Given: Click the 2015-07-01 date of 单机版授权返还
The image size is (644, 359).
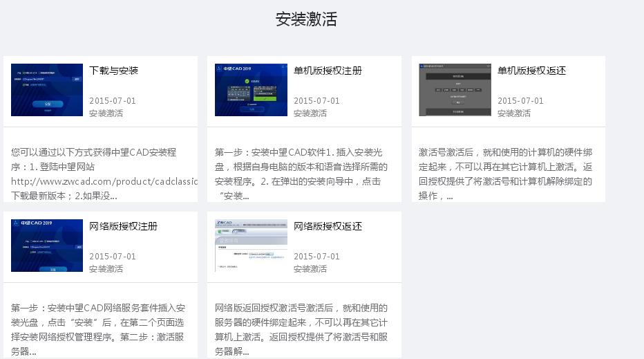Looking at the screenshot, I should click(521, 101).
